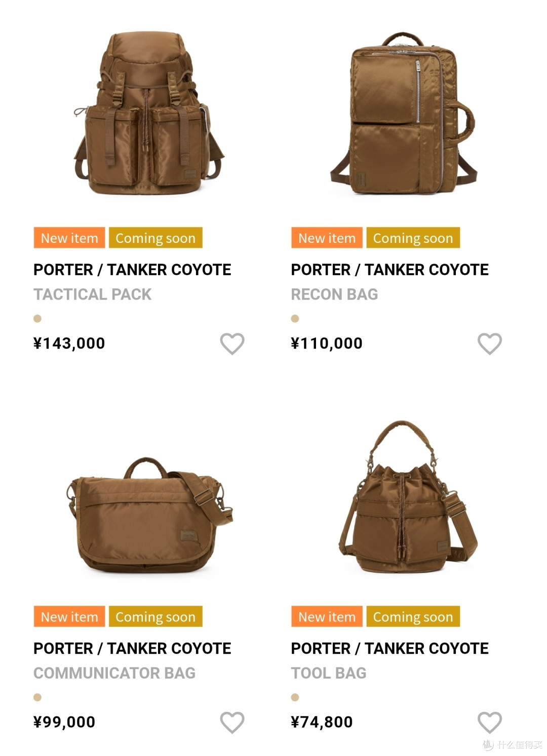Choose the color swatch under Communicator Bag

(x=37, y=697)
